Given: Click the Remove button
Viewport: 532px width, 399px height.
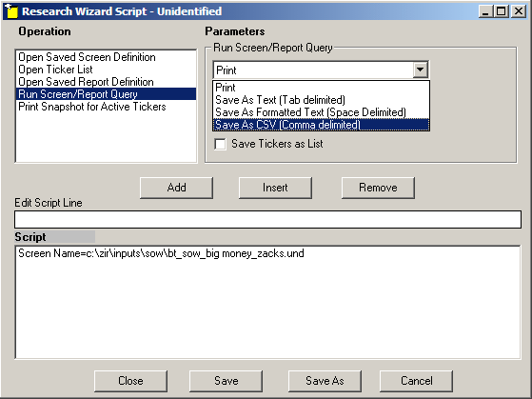Looking at the screenshot, I should point(378,188).
